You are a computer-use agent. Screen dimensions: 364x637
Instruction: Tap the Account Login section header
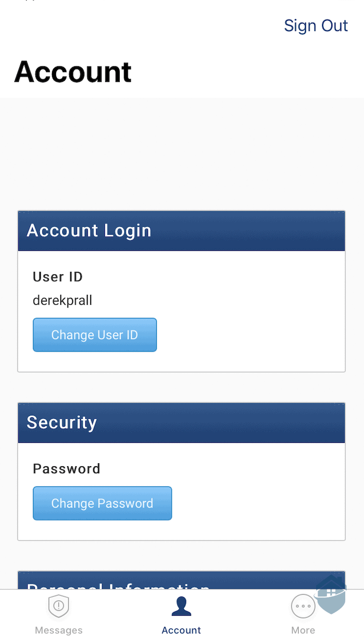tap(182, 231)
